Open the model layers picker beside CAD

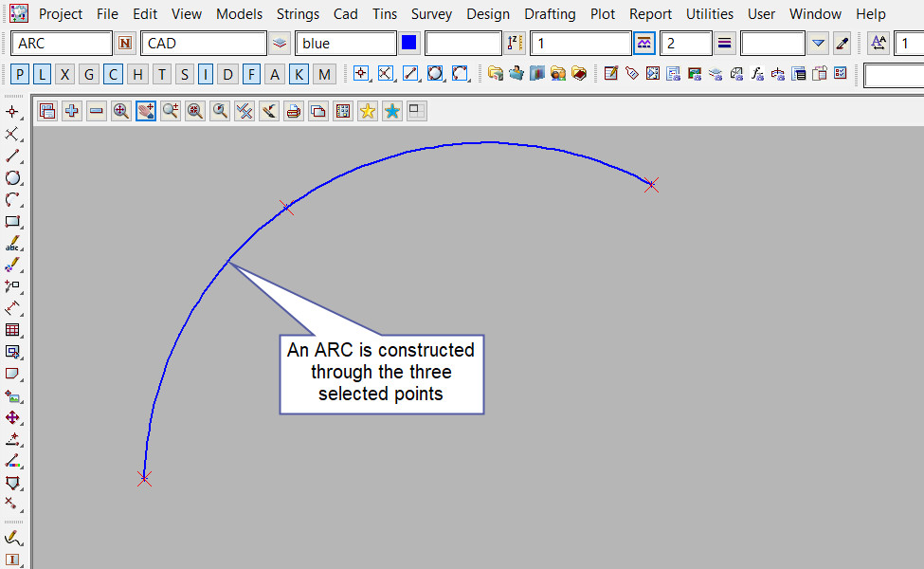280,44
